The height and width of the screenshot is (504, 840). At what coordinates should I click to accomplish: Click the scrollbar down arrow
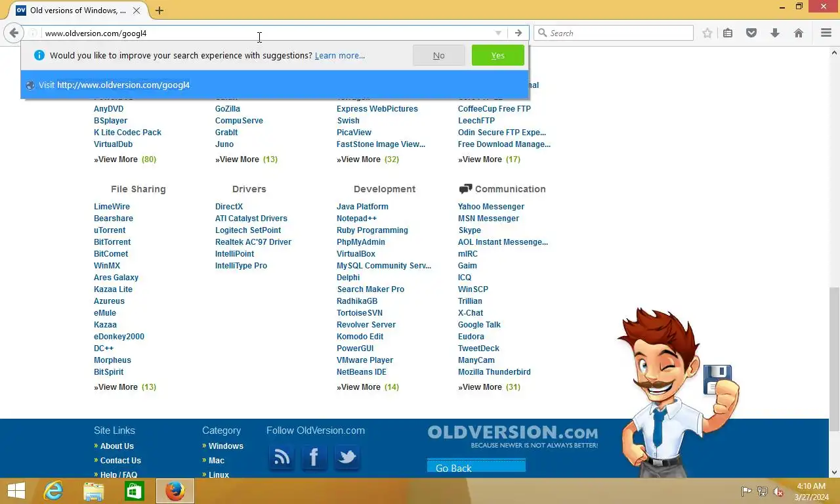tap(834, 472)
